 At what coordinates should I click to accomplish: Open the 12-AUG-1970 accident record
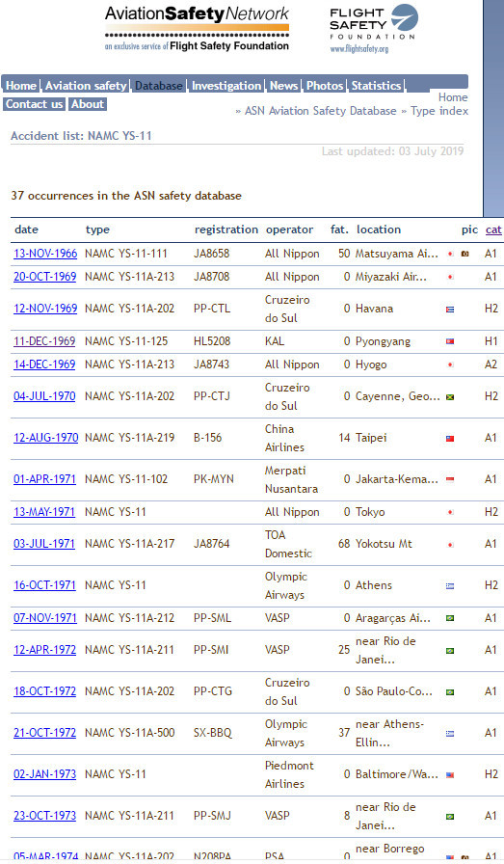click(45, 438)
